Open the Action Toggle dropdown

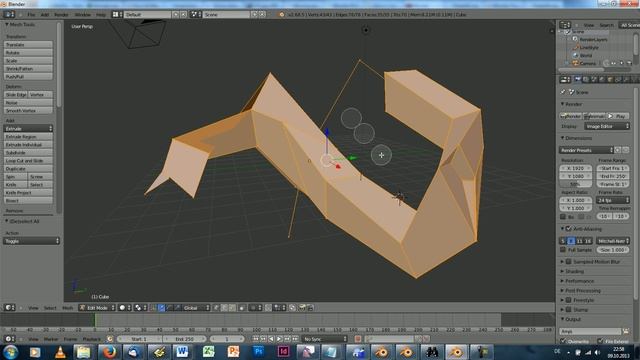[x=31, y=241]
